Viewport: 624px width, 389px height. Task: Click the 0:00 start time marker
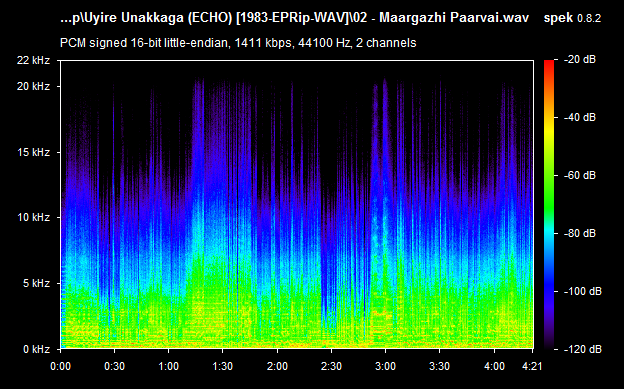tap(60, 366)
